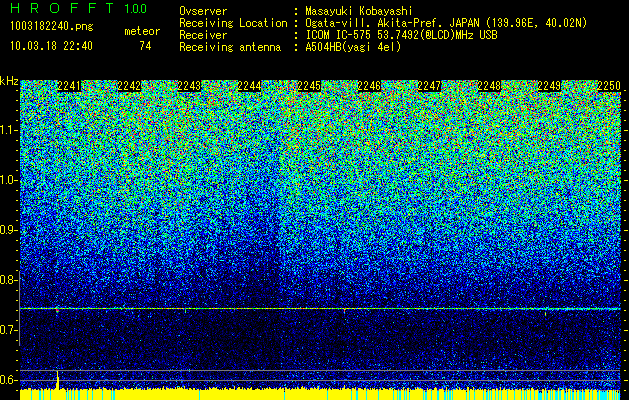Select the 2242 time marker
Viewport: 629px width, 400px height.
pos(129,86)
